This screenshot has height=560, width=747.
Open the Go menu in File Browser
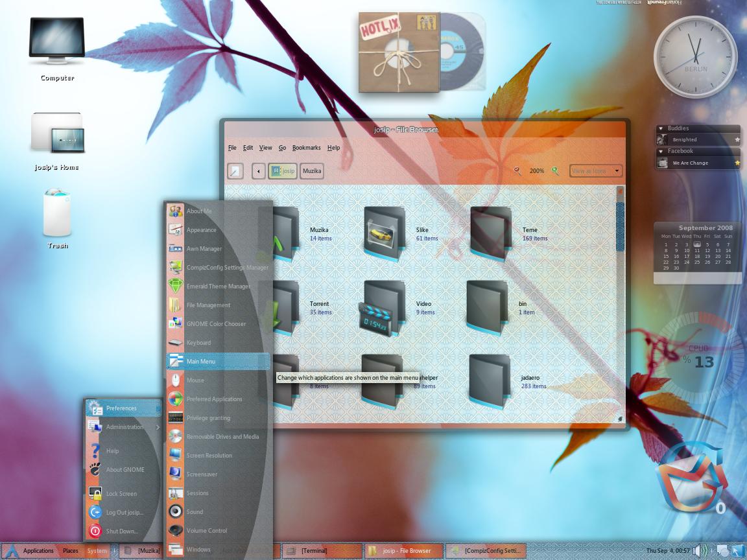282,148
